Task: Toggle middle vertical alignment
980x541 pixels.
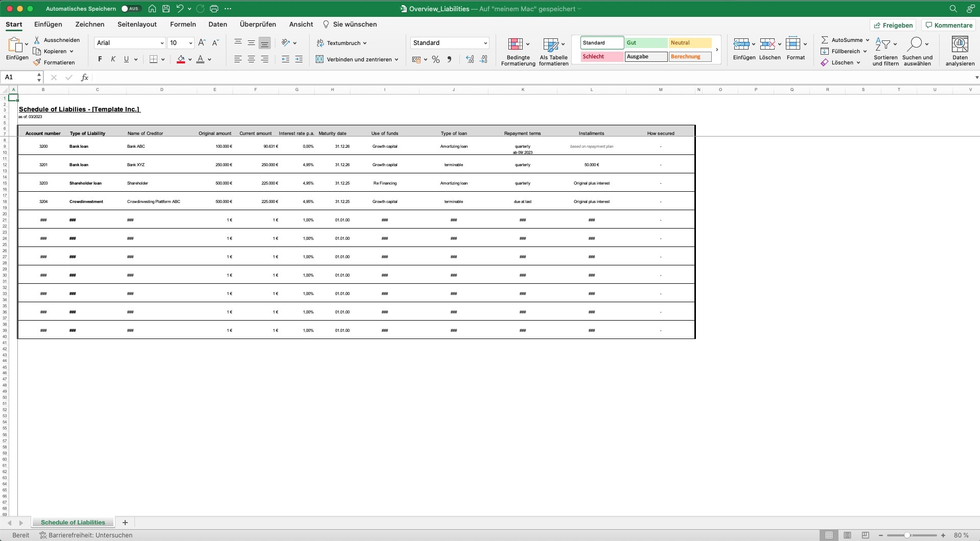Action: [251, 43]
